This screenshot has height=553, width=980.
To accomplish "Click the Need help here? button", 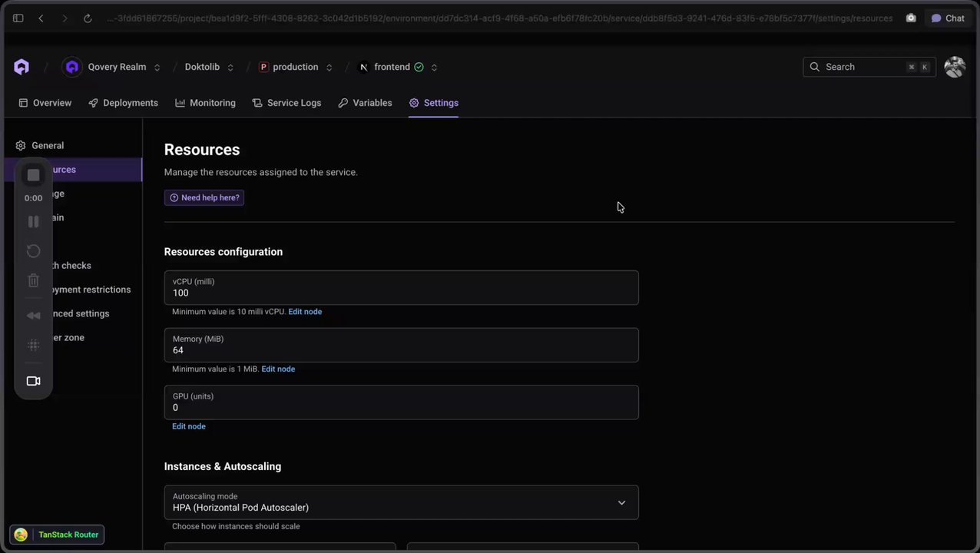I will coord(204,197).
